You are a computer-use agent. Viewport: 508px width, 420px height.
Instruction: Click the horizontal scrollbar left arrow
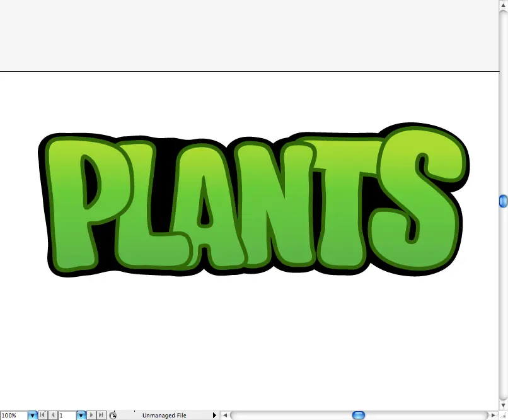(225, 415)
